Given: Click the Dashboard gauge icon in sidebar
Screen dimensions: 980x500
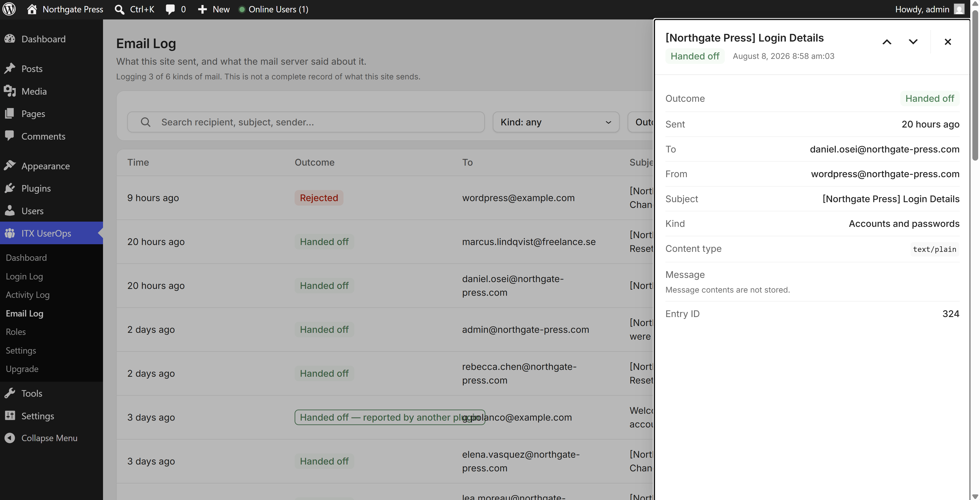Looking at the screenshot, I should (10, 39).
